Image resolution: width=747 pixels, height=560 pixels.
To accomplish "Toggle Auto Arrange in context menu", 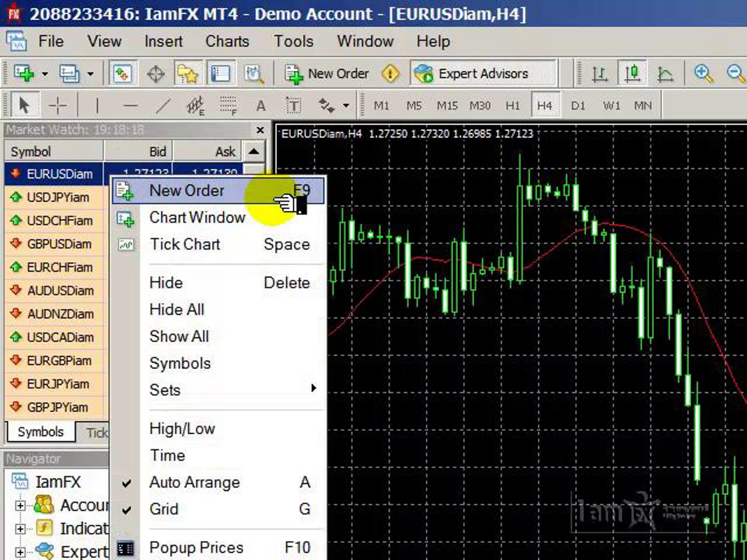I will point(195,482).
